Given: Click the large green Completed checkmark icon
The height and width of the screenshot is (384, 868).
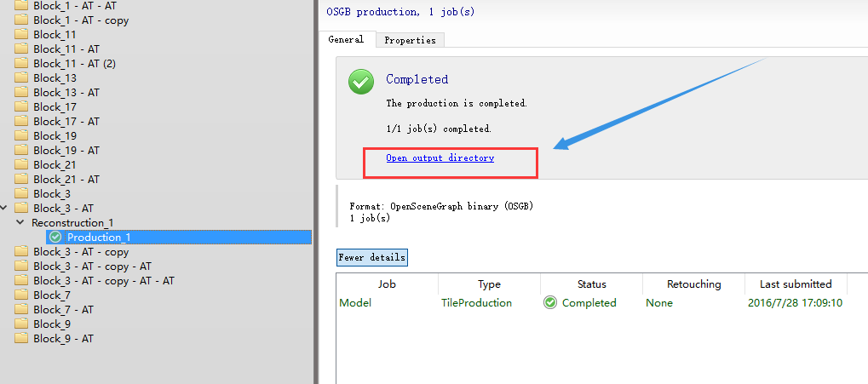Looking at the screenshot, I should coord(361,83).
